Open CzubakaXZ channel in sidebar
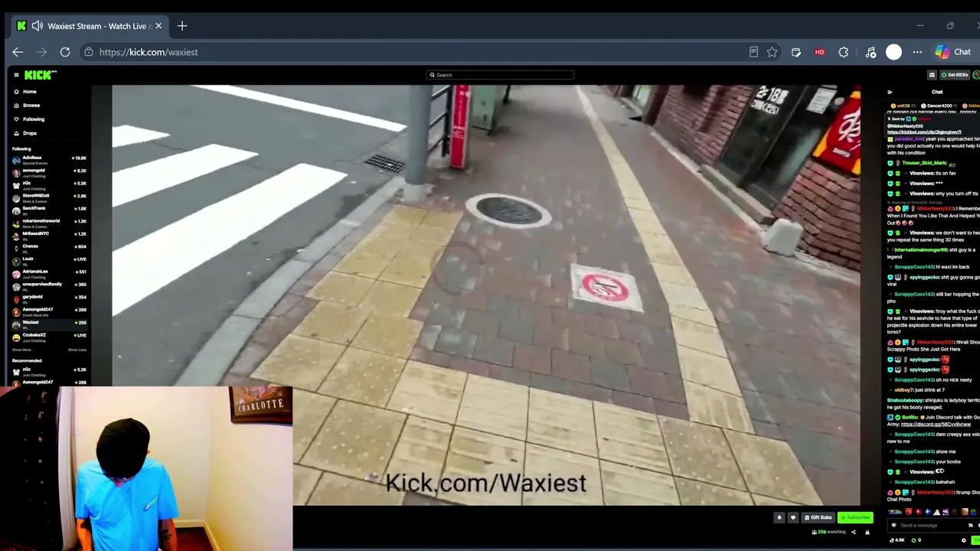Viewport: 980px width, 551px height. [x=49, y=337]
